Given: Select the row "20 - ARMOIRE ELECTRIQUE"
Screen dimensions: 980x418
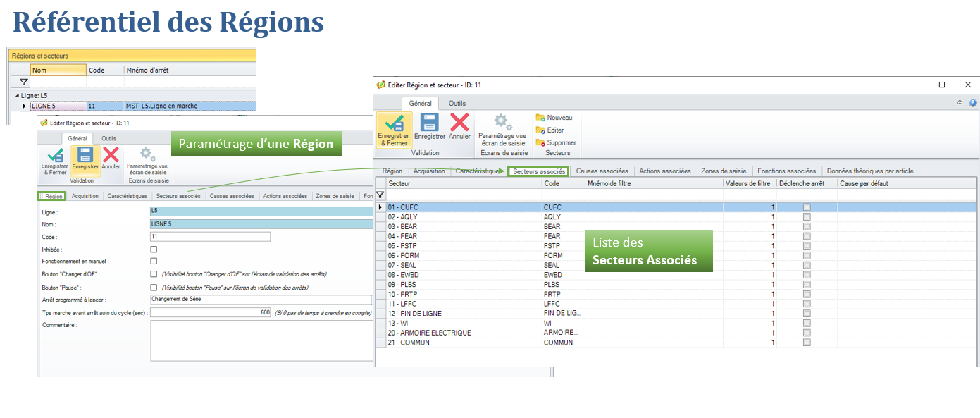Looking at the screenshot, I should pyautogui.click(x=676, y=333).
